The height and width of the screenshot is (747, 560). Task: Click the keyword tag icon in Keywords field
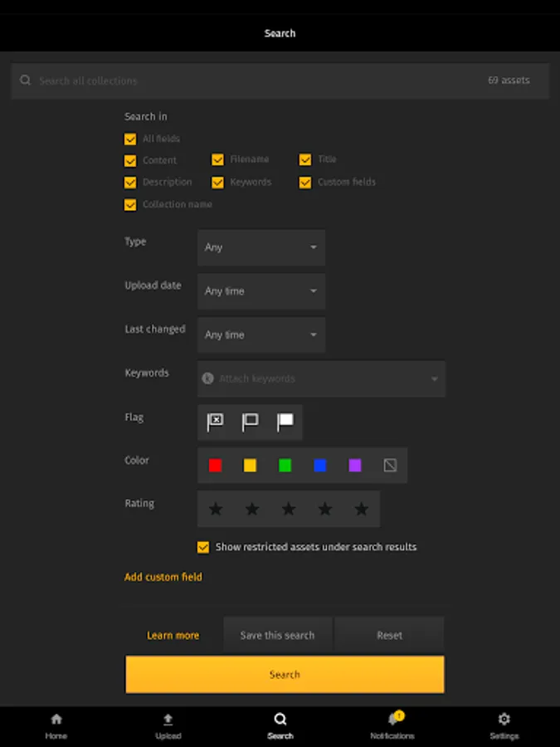[x=207, y=378]
